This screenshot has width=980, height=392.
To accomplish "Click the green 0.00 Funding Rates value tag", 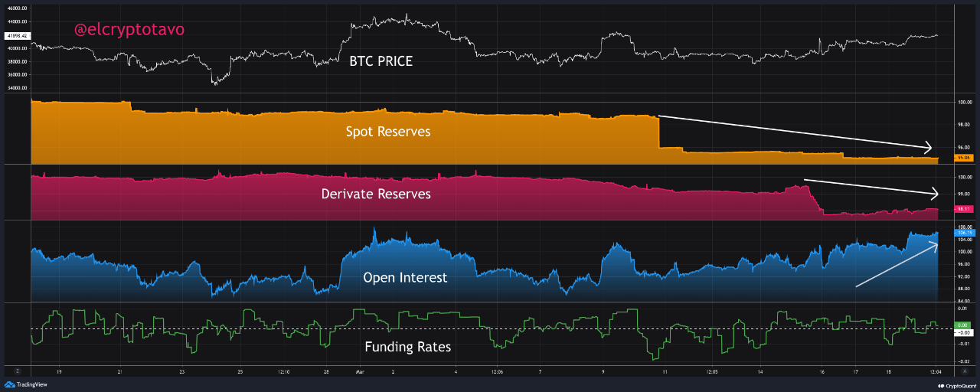I will pyautogui.click(x=962, y=325).
